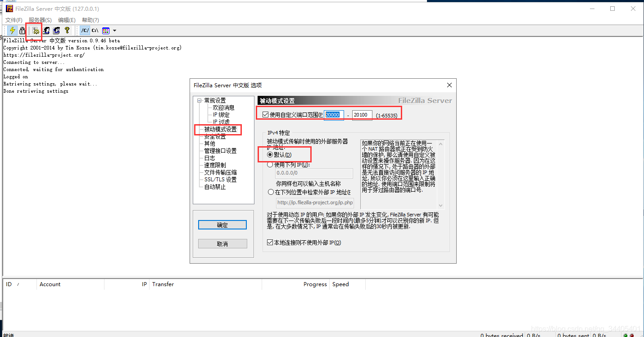
Task: Click the 确定 button
Action: click(222, 225)
